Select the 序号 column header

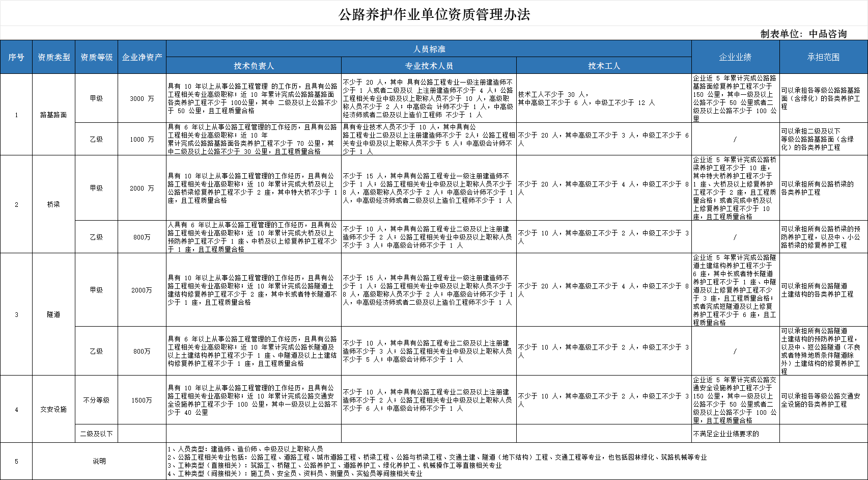16,57
